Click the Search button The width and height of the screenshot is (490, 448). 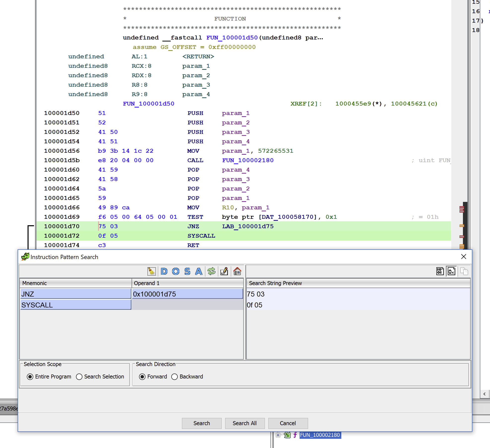(x=202, y=423)
